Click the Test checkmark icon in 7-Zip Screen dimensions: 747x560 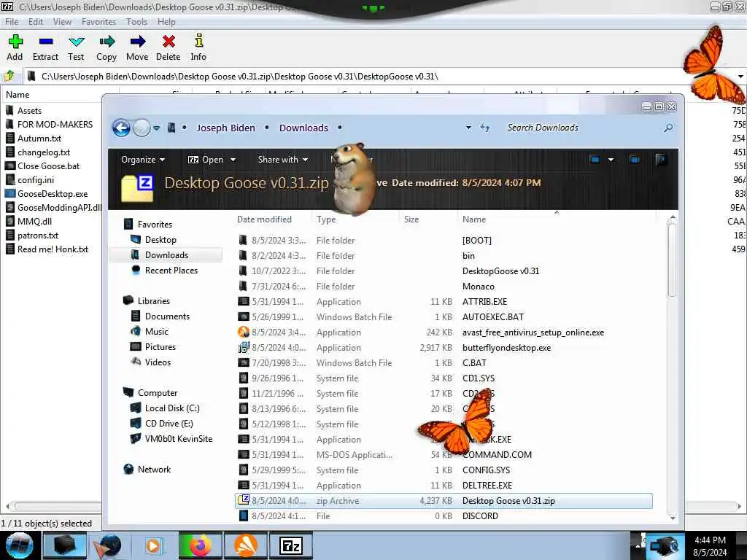[76, 42]
